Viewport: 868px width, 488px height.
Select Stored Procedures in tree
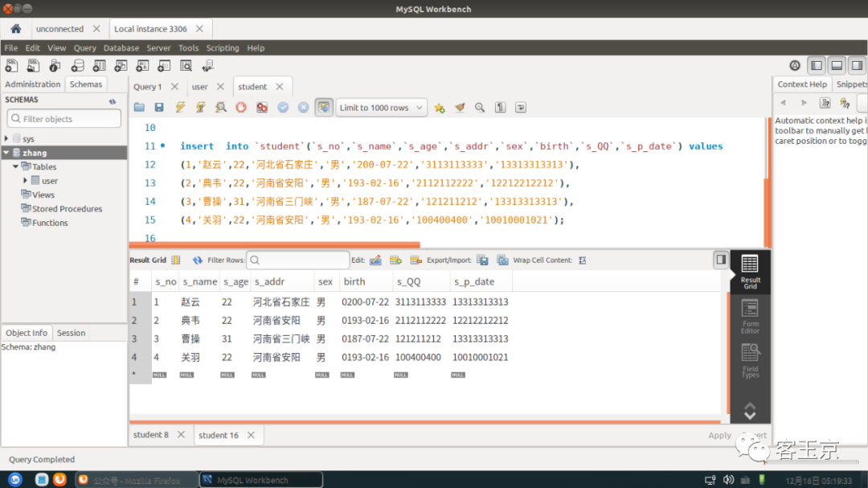[x=67, y=209]
